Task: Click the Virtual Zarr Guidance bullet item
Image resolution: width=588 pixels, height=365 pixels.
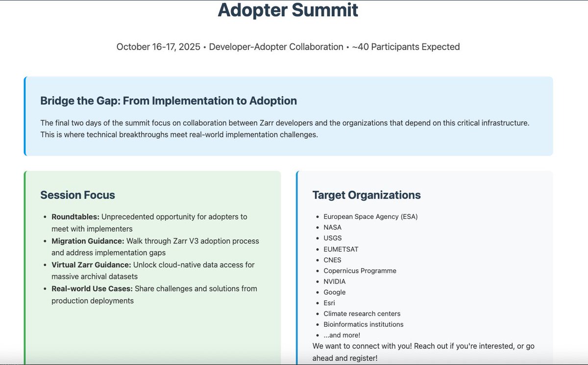Action: pos(153,271)
